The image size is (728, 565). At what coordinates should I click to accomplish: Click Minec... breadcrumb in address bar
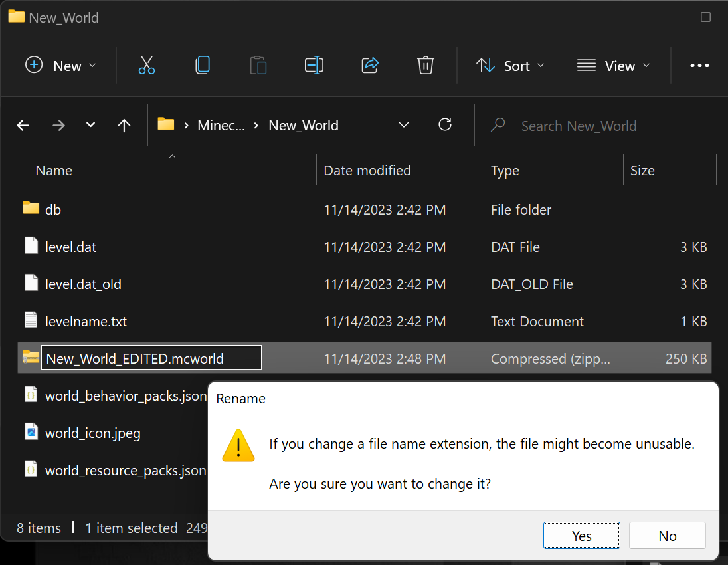(x=221, y=126)
